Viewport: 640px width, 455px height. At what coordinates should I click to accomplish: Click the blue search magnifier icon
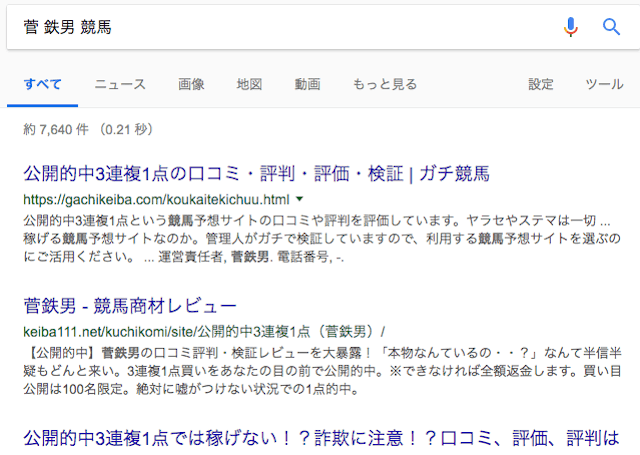pyautogui.click(x=611, y=27)
